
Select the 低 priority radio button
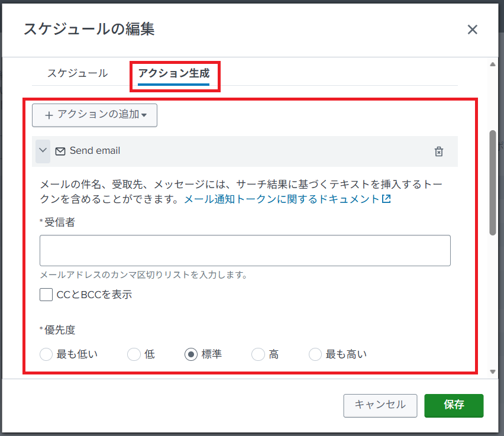tap(134, 354)
